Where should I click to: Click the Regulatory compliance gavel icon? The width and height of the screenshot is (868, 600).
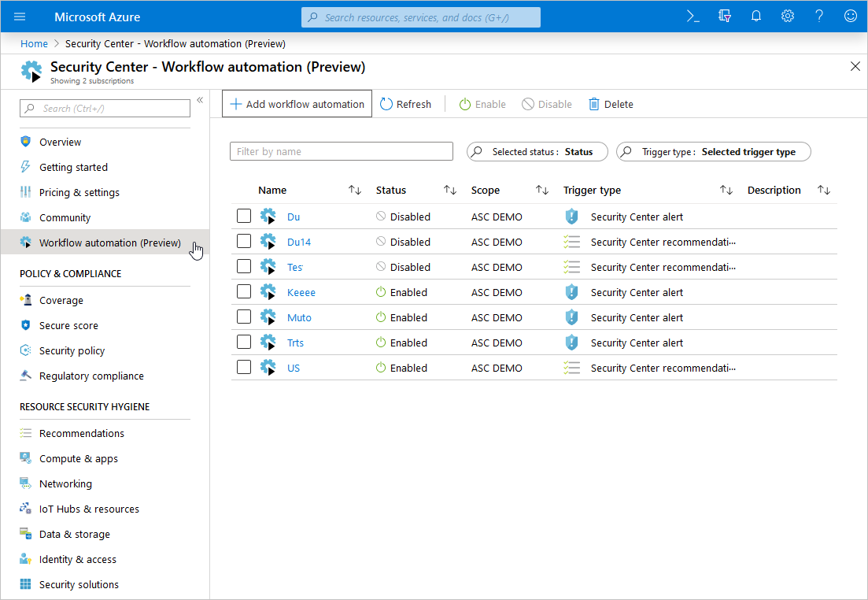coord(25,375)
